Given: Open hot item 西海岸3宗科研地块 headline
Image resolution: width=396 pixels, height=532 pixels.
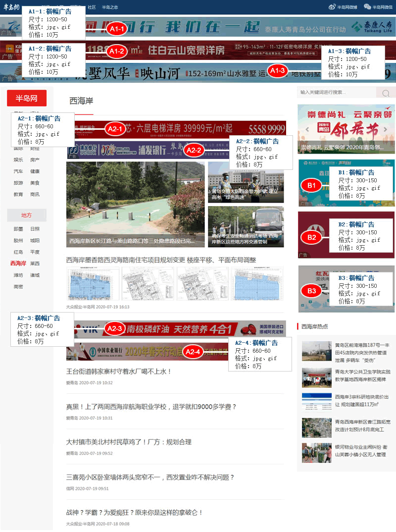Looking at the screenshot, I should (361, 401).
